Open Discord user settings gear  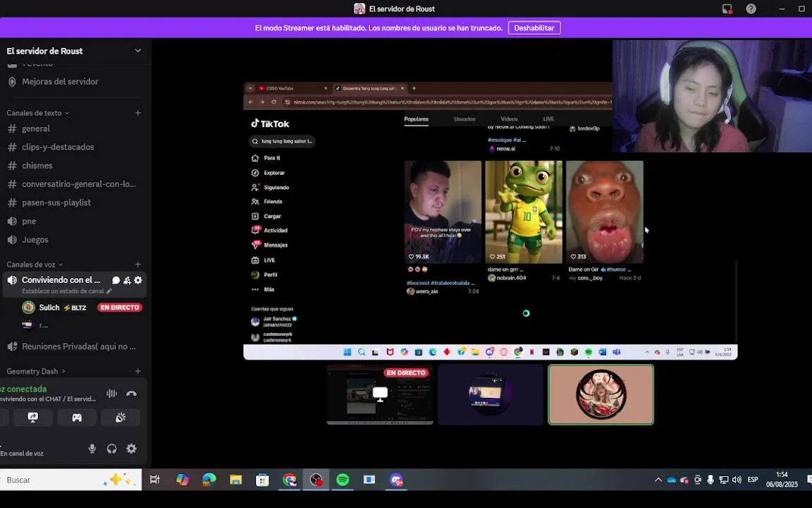click(x=132, y=449)
